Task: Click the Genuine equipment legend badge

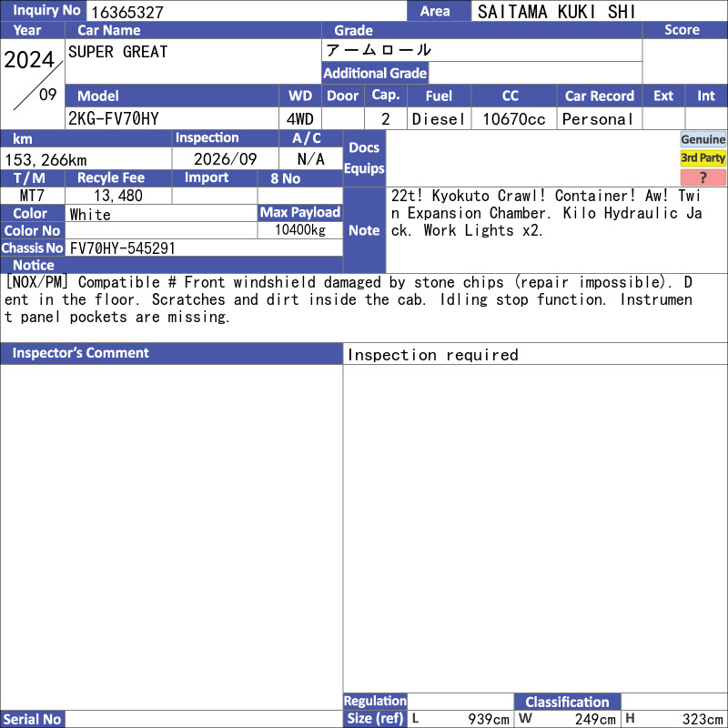Action: point(703,139)
